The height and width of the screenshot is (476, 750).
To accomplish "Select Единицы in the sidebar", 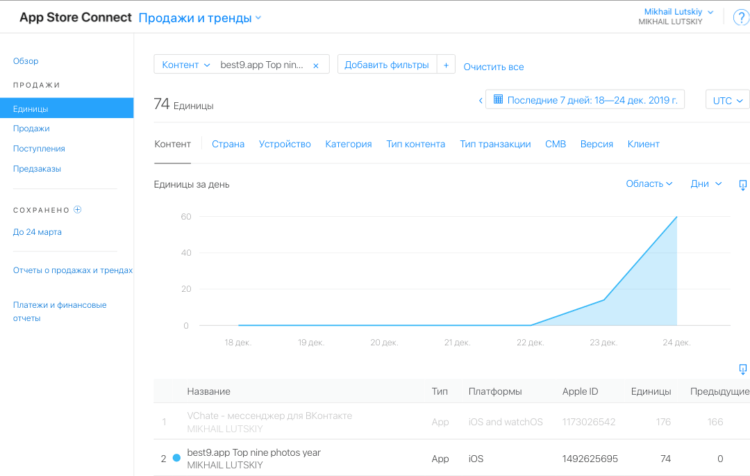I will [x=66, y=109].
